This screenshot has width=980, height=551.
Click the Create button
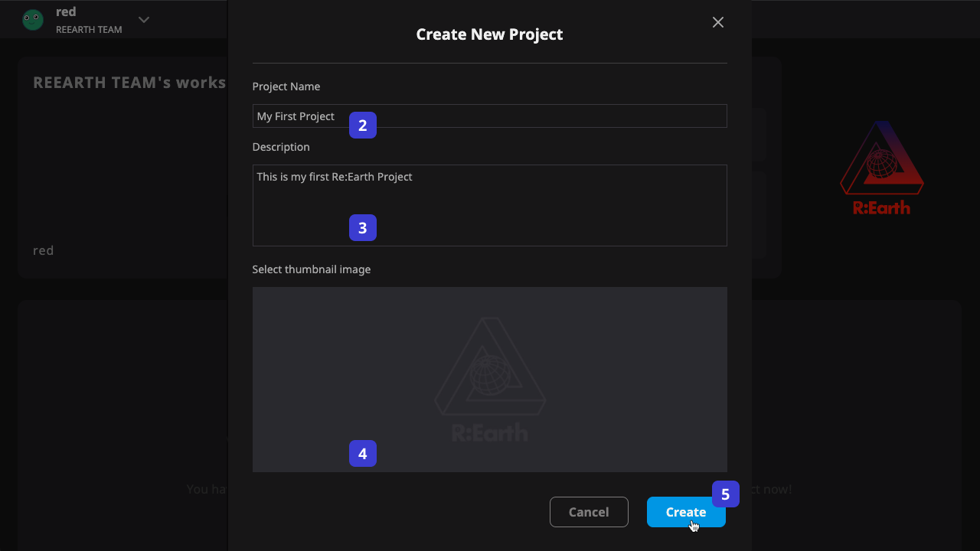tap(686, 512)
